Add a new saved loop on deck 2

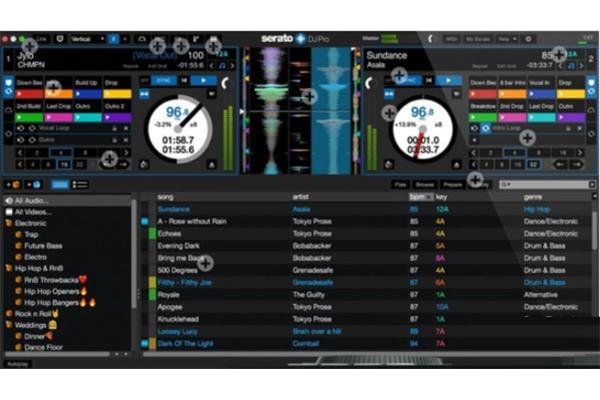tap(474, 140)
